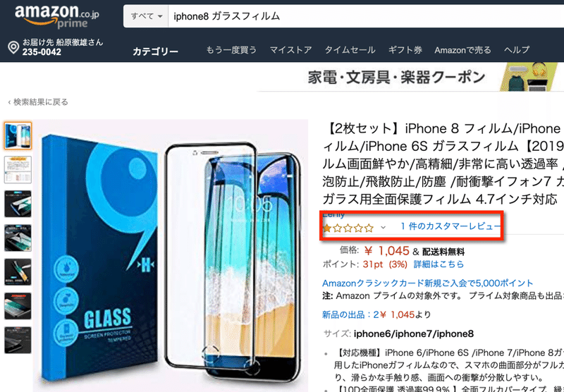The width and height of the screenshot is (564, 392).
Task: Open the ヘルプ menu item
Action: 517,50
